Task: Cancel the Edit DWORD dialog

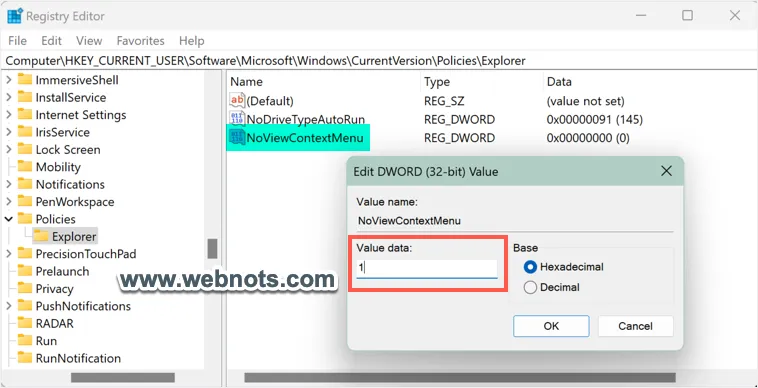Action: click(635, 326)
